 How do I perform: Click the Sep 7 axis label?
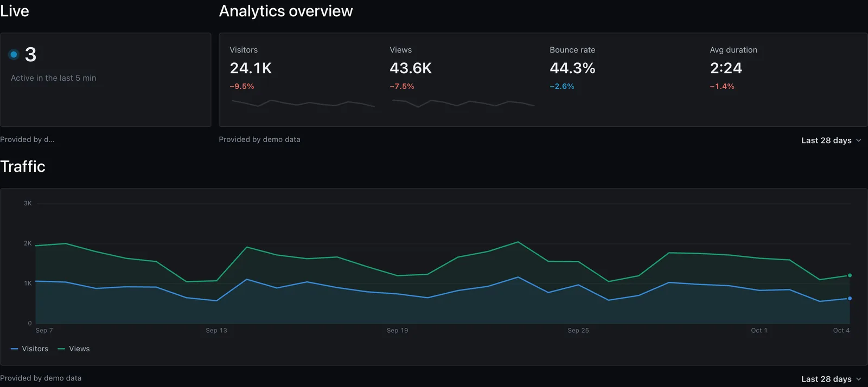(44, 330)
